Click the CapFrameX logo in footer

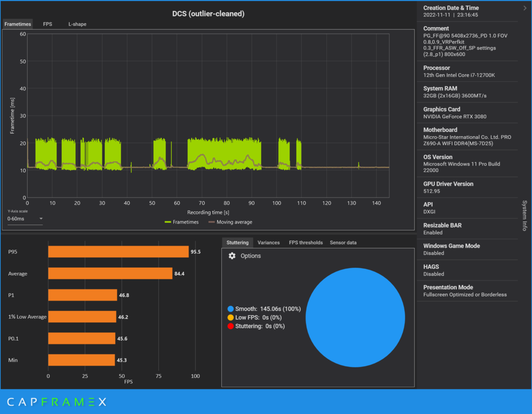point(56,402)
